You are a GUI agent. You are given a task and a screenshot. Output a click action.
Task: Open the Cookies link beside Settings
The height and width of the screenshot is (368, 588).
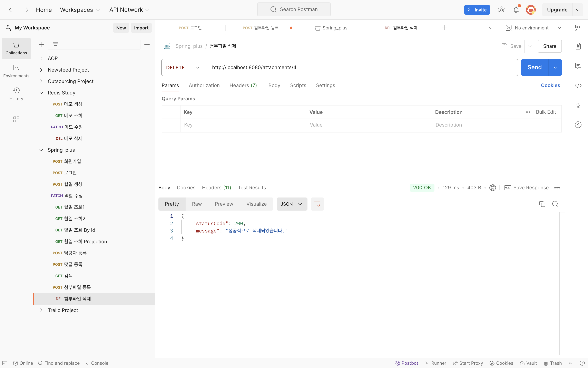pyautogui.click(x=550, y=85)
